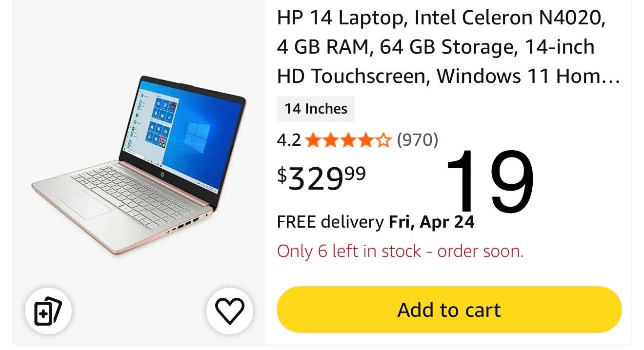Add the HP laptop to cart
The width and height of the screenshot is (644, 350).
coord(449,310)
